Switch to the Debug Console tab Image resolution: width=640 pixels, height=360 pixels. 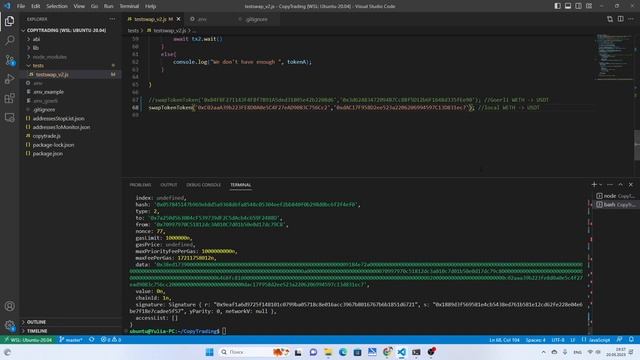coord(203,185)
